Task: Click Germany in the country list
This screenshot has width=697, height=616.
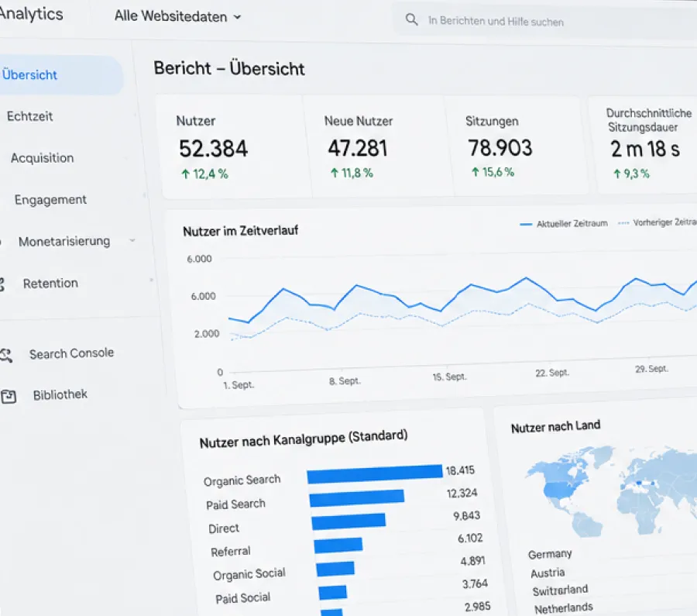Action: coord(550,554)
